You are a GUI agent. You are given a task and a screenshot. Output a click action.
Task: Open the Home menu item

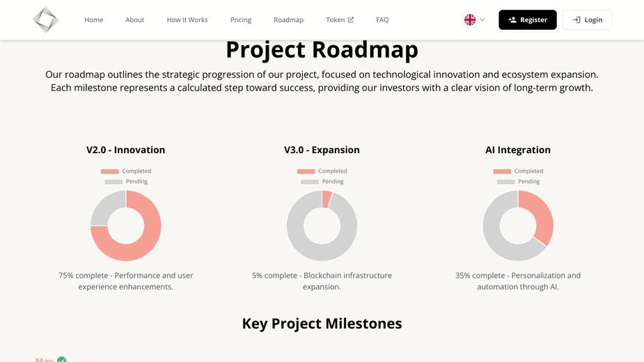[x=94, y=19]
